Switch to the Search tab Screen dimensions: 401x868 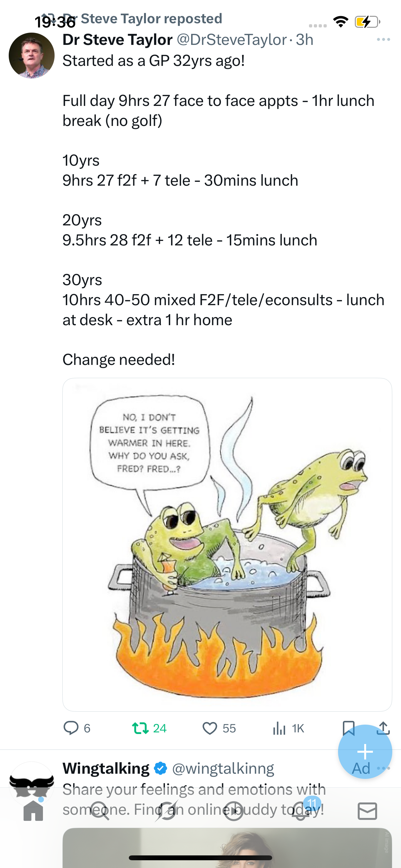click(100, 811)
